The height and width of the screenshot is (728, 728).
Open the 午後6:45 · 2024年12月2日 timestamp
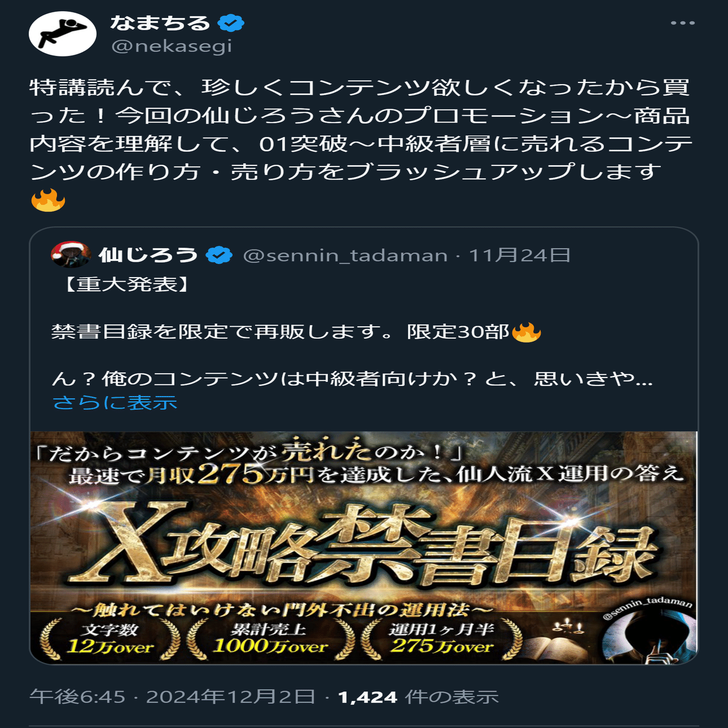pyautogui.click(x=172, y=697)
